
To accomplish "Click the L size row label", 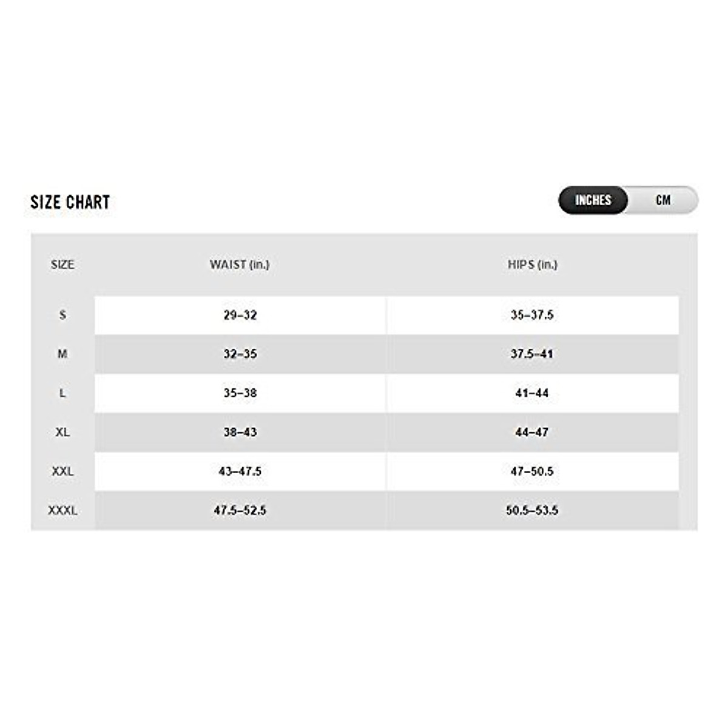I will [x=62, y=393].
